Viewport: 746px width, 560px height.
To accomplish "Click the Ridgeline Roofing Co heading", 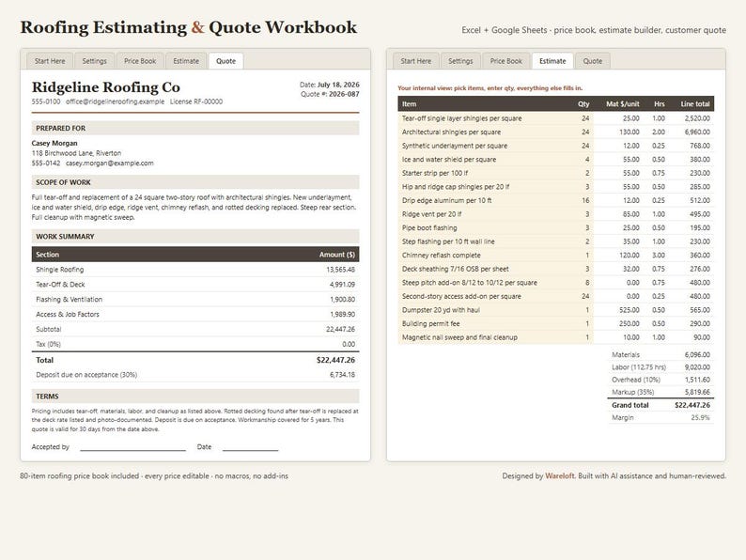I will click(105, 87).
